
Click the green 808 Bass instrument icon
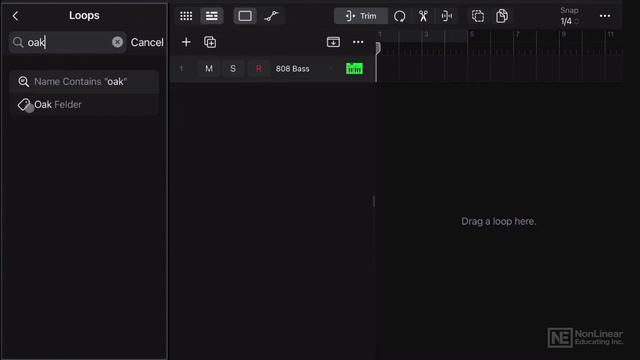(x=354, y=69)
